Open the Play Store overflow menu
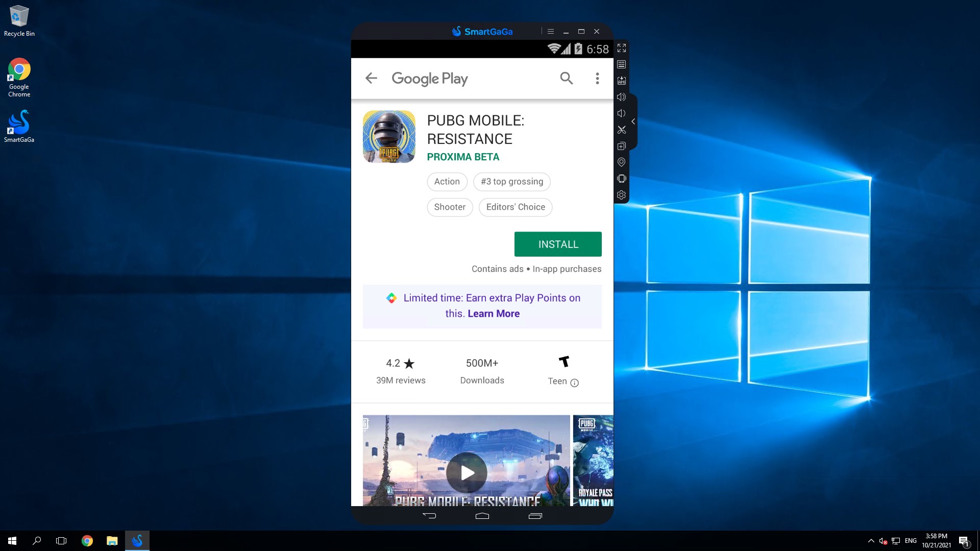Viewport: 980px width, 551px height. coord(597,78)
